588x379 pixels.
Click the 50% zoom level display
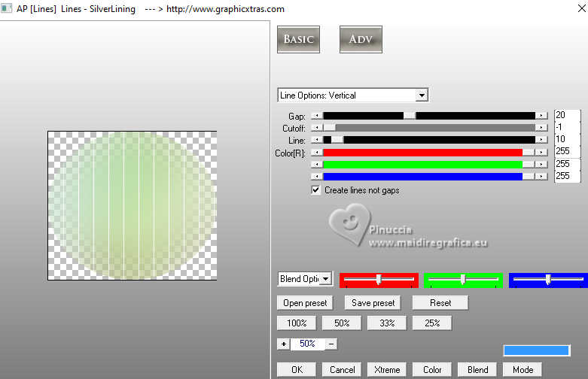coord(307,344)
